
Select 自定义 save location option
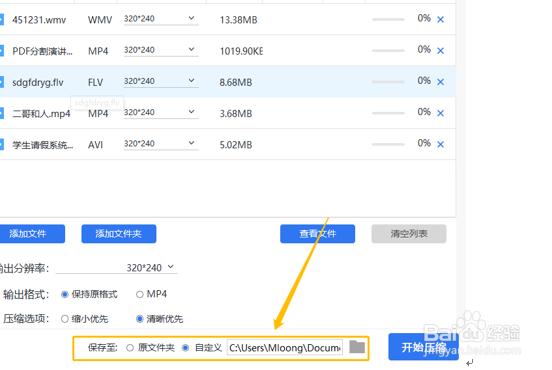(x=185, y=348)
